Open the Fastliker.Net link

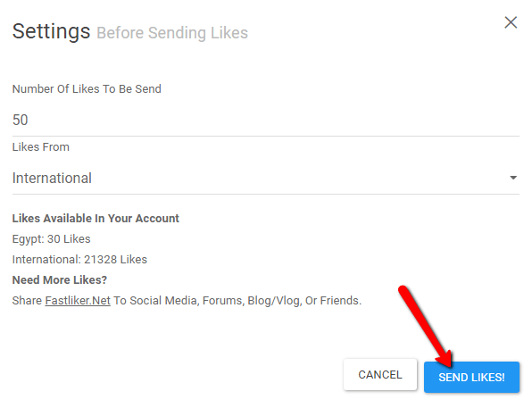tap(78, 300)
